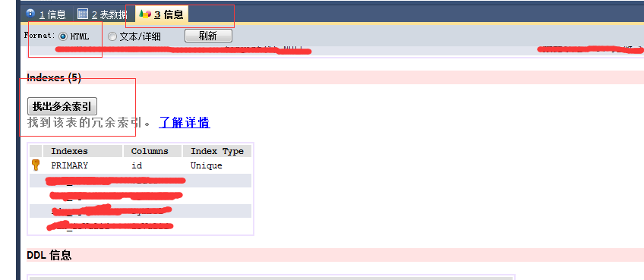This screenshot has width=644, height=280.
Task: Select the Unique index type cell
Action: (x=206, y=166)
